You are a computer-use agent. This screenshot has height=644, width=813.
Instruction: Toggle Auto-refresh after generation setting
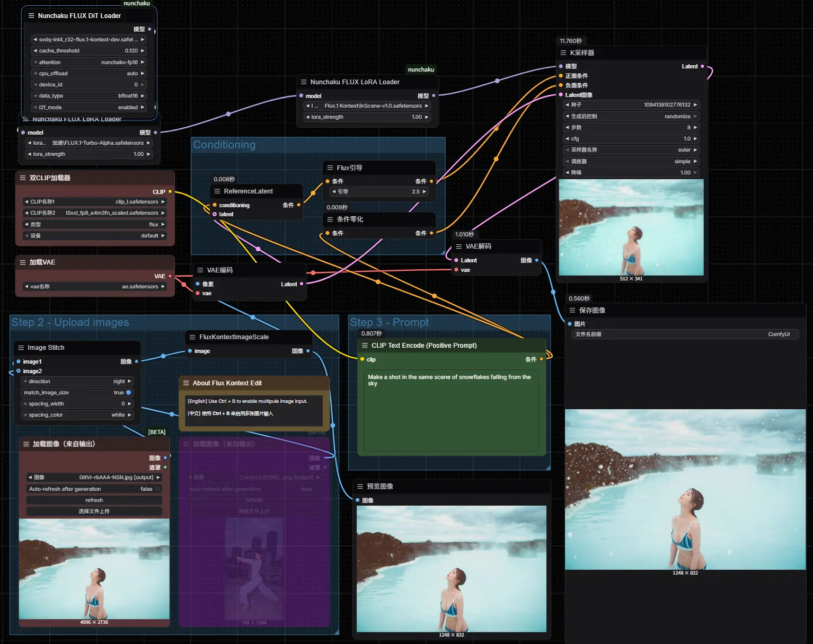pos(94,489)
